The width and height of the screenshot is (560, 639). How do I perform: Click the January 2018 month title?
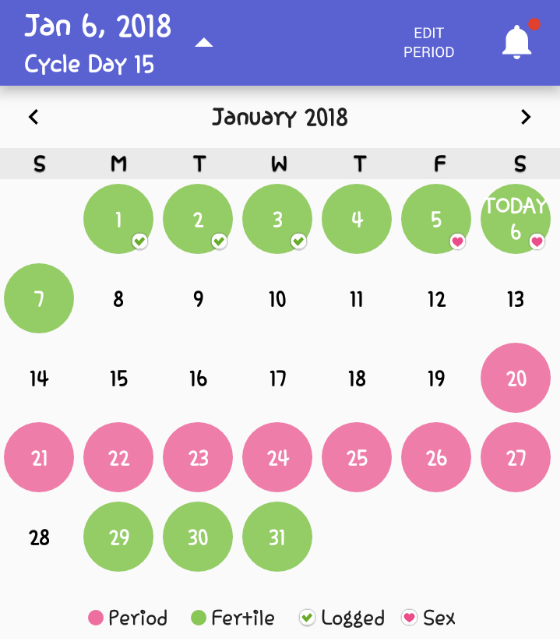pos(280,117)
